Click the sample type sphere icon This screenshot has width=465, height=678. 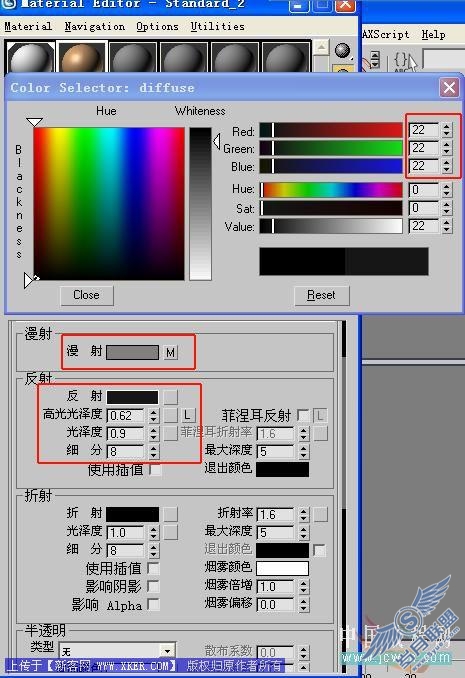coord(343,51)
